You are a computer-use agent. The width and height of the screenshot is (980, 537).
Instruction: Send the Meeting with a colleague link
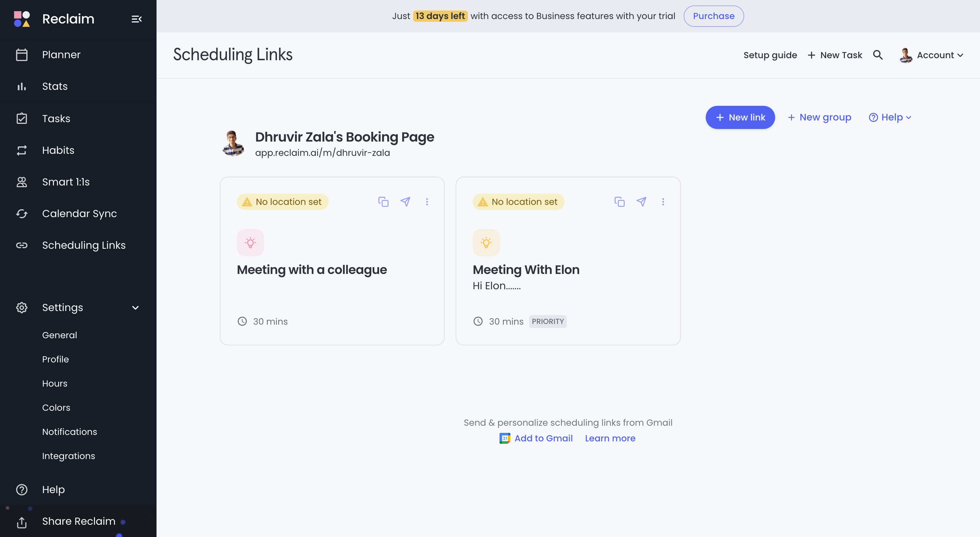tap(405, 202)
